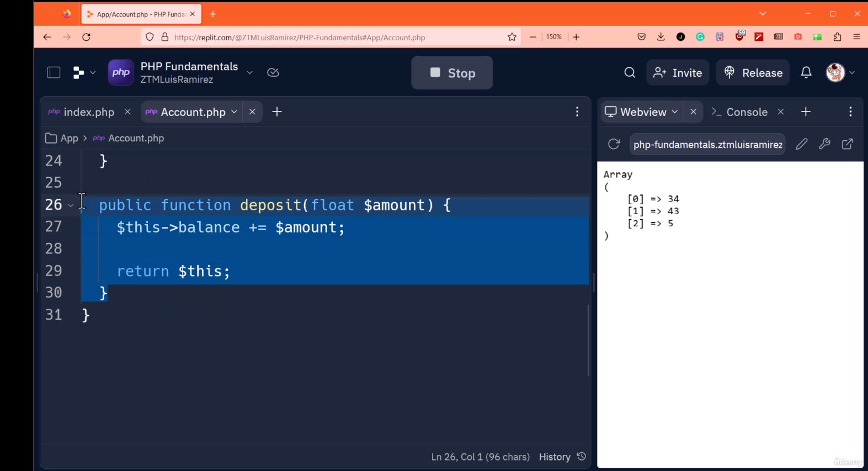
Task: Toggle the Replit sidebar panel icon
Action: [x=54, y=72]
